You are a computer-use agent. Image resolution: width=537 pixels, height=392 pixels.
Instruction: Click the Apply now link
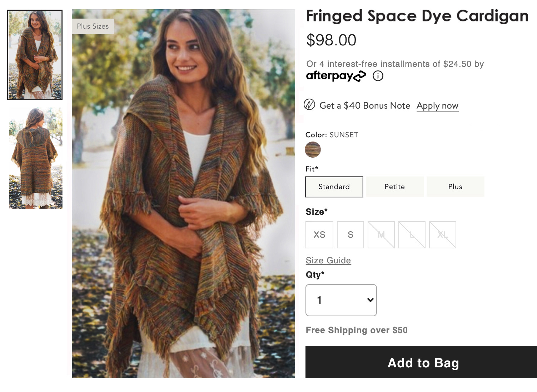pyautogui.click(x=437, y=106)
